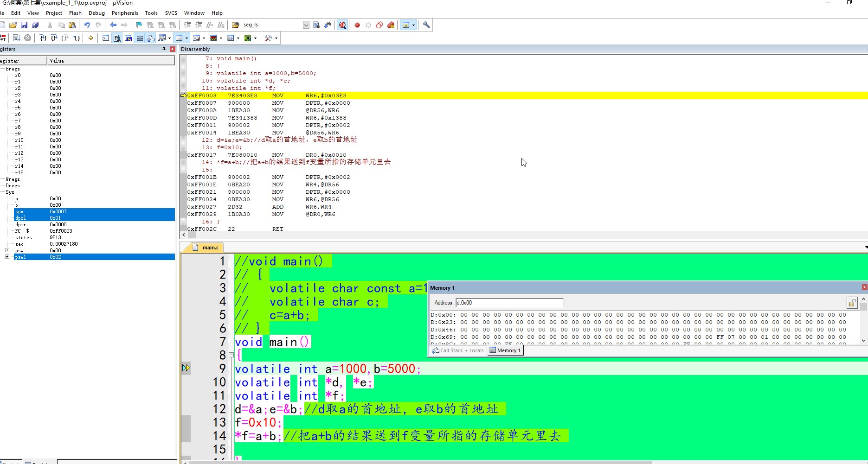Image resolution: width=868 pixels, height=464 pixels.
Task: Expand the psw register tree node
Action: point(7,250)
